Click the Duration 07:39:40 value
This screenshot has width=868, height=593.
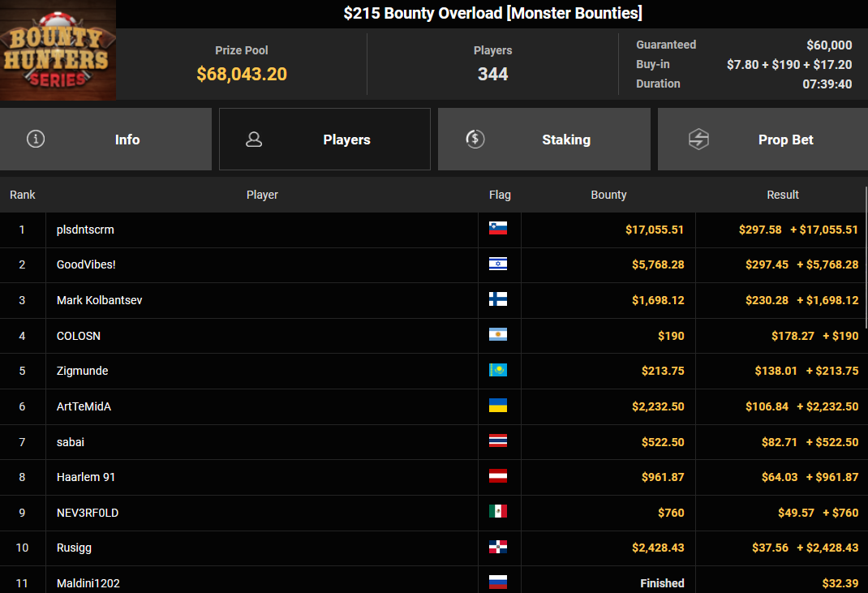coord(827,84)
